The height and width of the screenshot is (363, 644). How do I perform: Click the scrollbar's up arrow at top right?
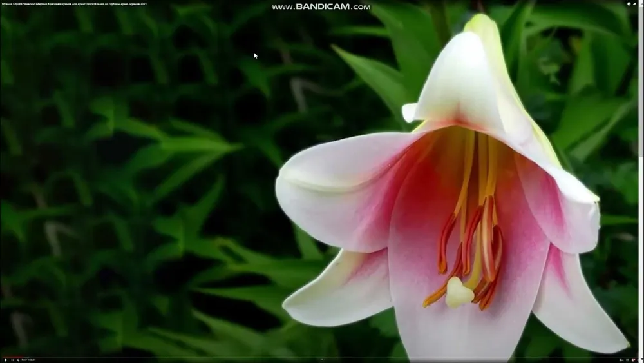click(x=641, y=3)
